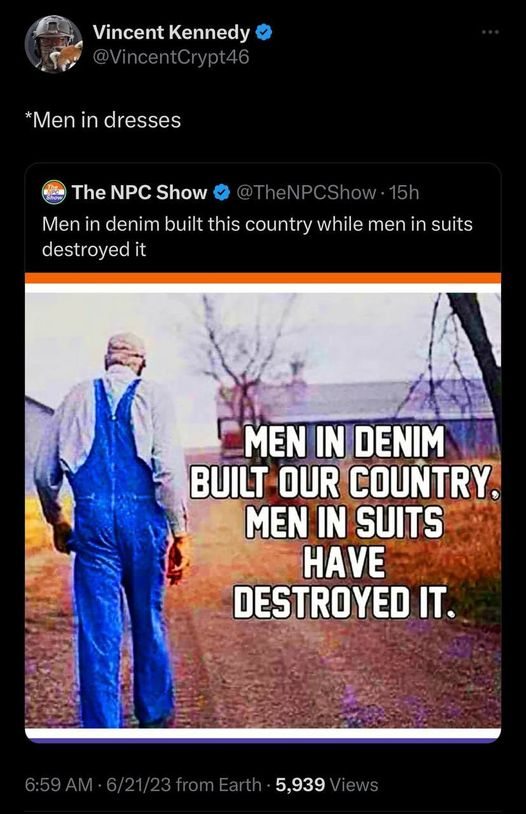The height and width of the screenshot is (814, 526).
Task: Open the @TheNPCShow handle
Action: 306,192
